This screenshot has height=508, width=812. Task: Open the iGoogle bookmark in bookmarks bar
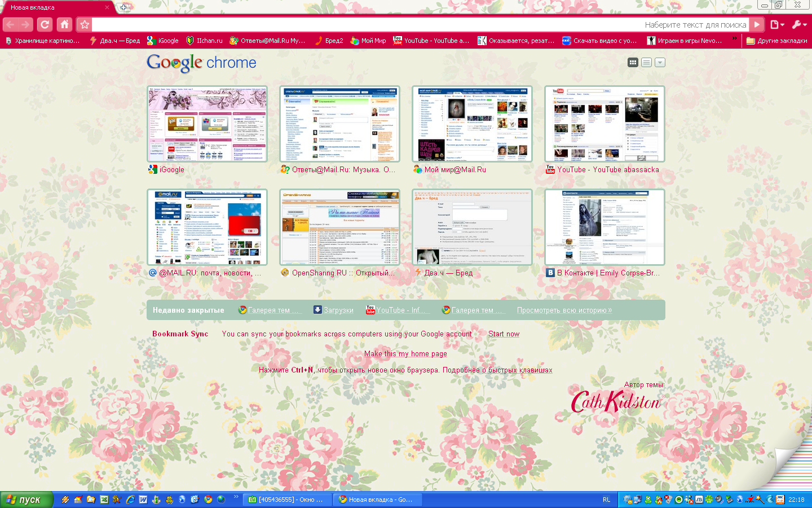(x=162, y=41)
